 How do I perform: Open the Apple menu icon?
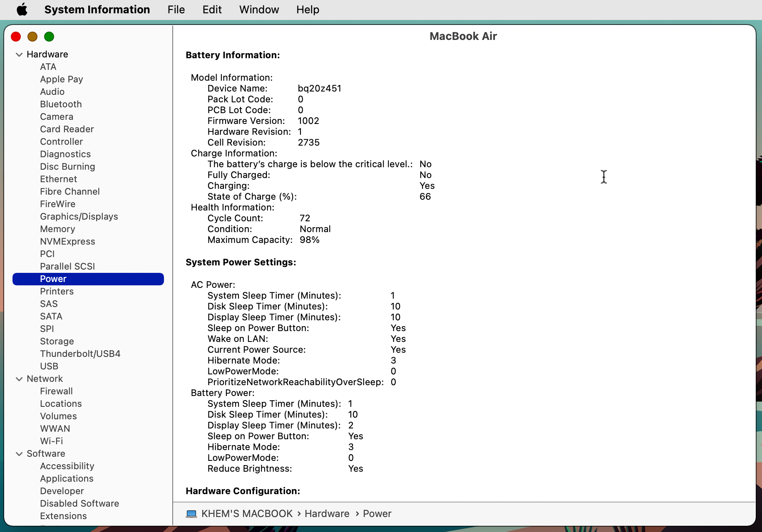pos(22,9)
